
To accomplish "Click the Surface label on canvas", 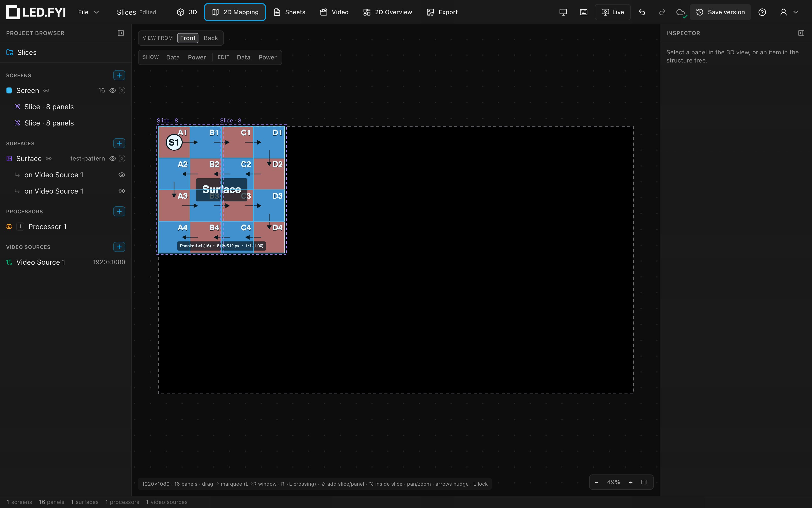I will (x=222, y=189).
